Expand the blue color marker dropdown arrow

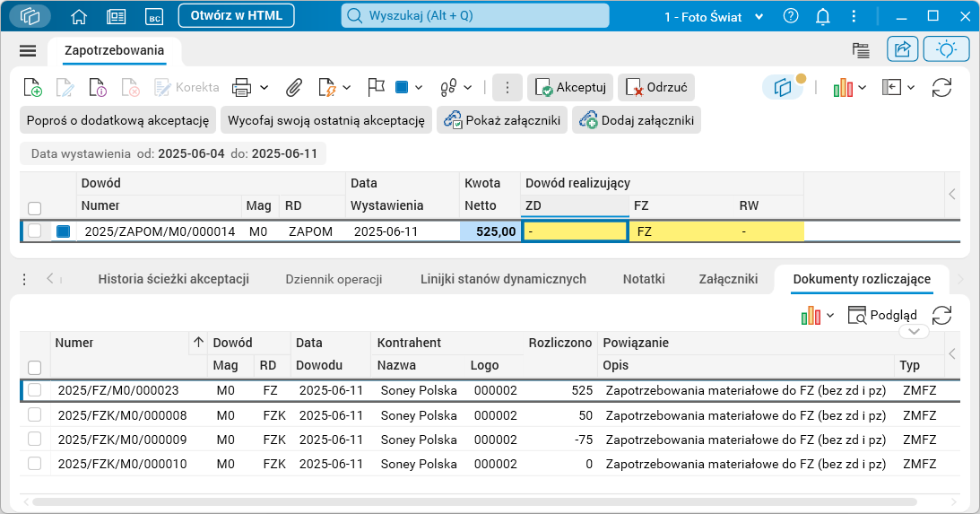tap(419, 88)
